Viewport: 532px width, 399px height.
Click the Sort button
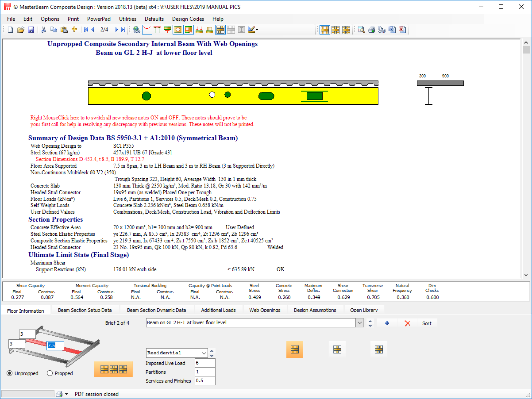click(x=427, y=323)
